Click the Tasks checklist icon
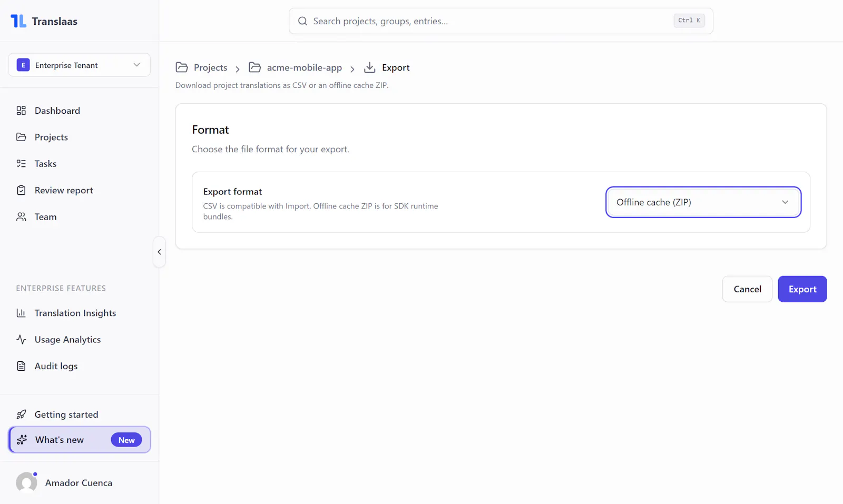843x504 pixels. [x=21, y=164]
